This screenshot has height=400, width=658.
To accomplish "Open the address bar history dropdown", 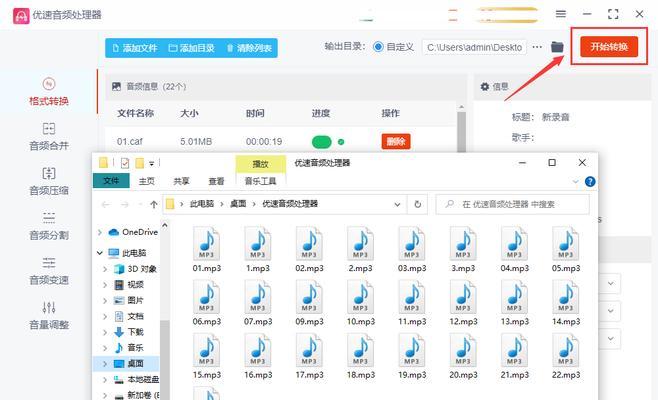I will [x=397, y=204].
